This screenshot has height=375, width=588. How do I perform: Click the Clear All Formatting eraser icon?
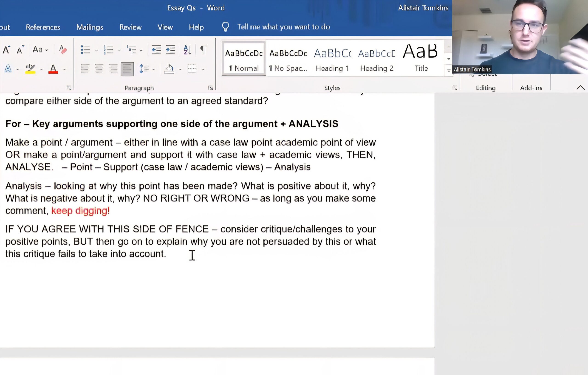click(x=63, y=50)
